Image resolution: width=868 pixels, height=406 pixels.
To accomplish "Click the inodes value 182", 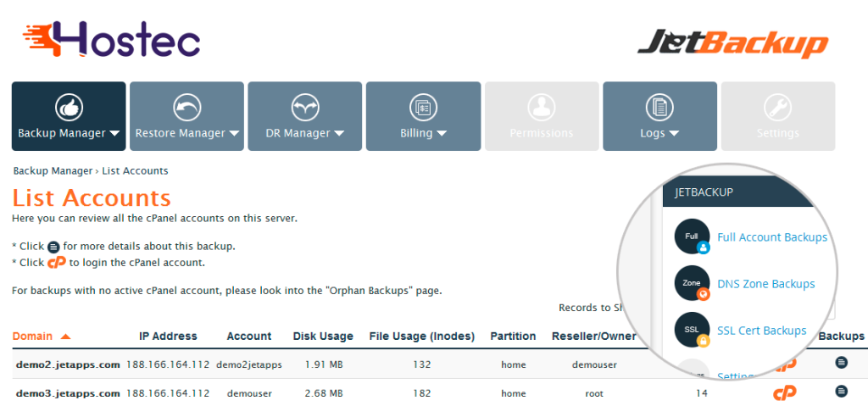I will [422, 394].
